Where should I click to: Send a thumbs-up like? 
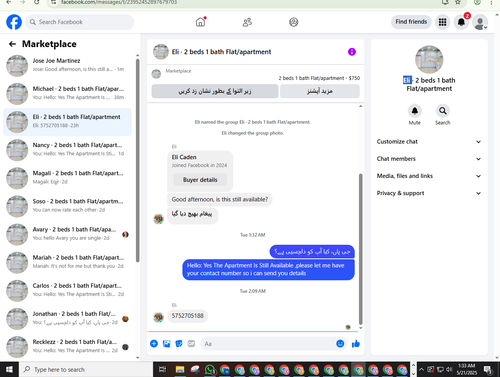pyautogui.click(x=356, y=344)
